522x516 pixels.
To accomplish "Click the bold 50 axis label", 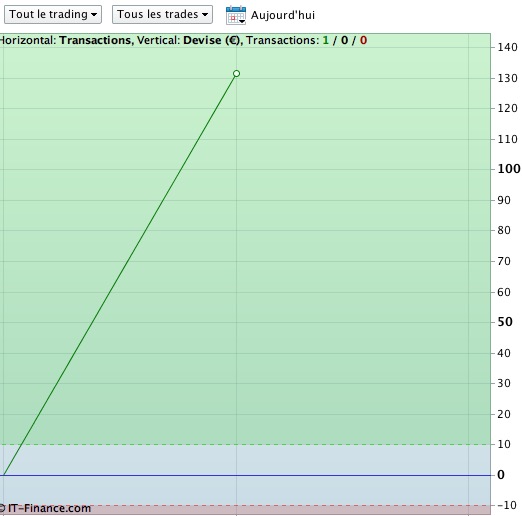I will point(505,322).
